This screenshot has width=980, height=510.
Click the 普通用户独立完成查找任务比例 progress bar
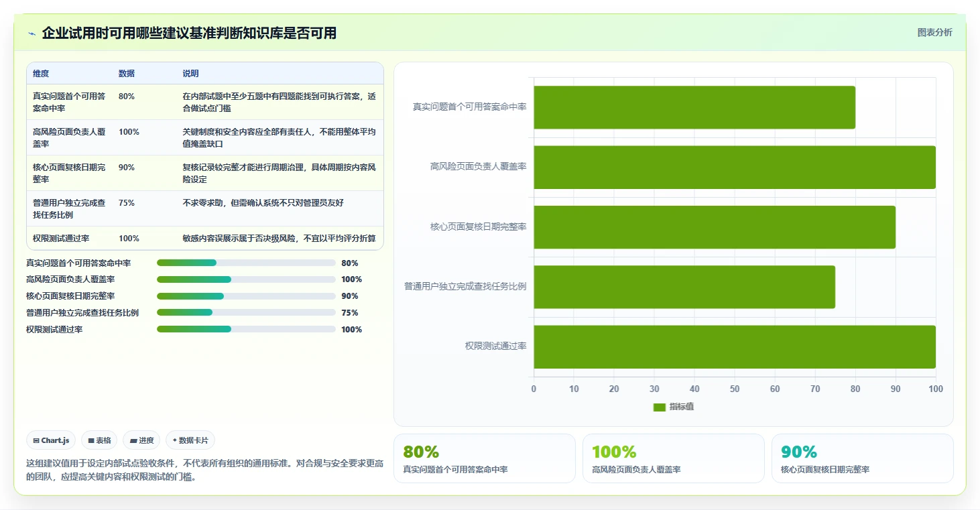tap(246, 312)
